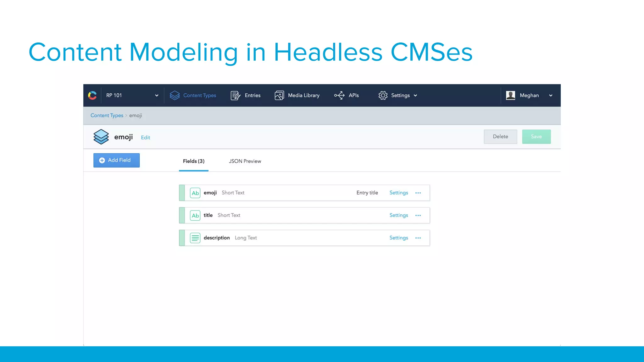Viewport: 644px width, 362px height.
Task: Click the Add Field button
Action: [116, 160]
